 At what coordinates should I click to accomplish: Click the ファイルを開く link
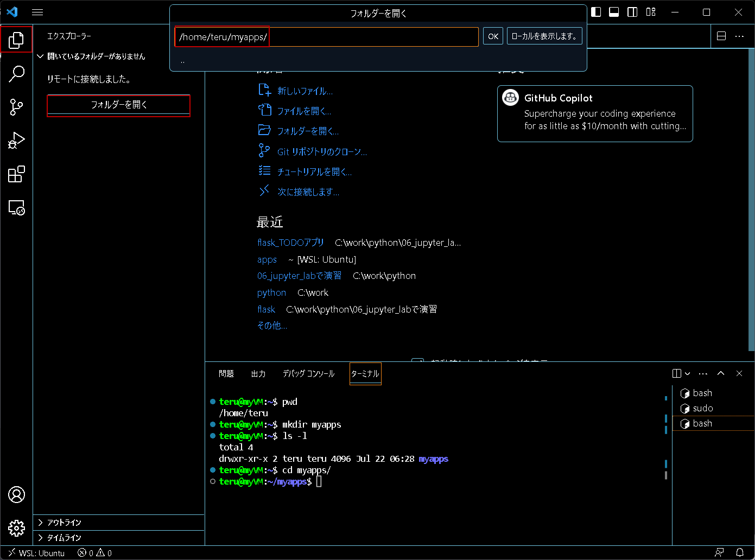[304, 111]
